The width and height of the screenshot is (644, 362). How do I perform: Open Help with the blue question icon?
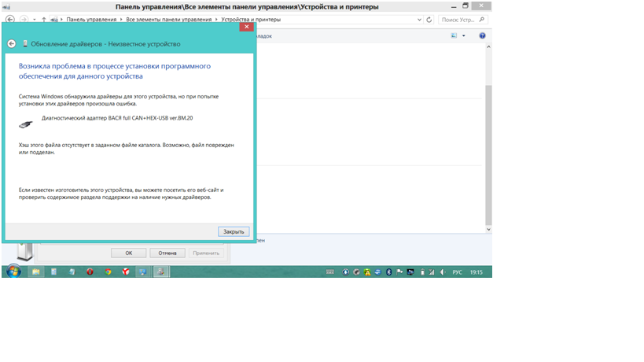[482, 35]
